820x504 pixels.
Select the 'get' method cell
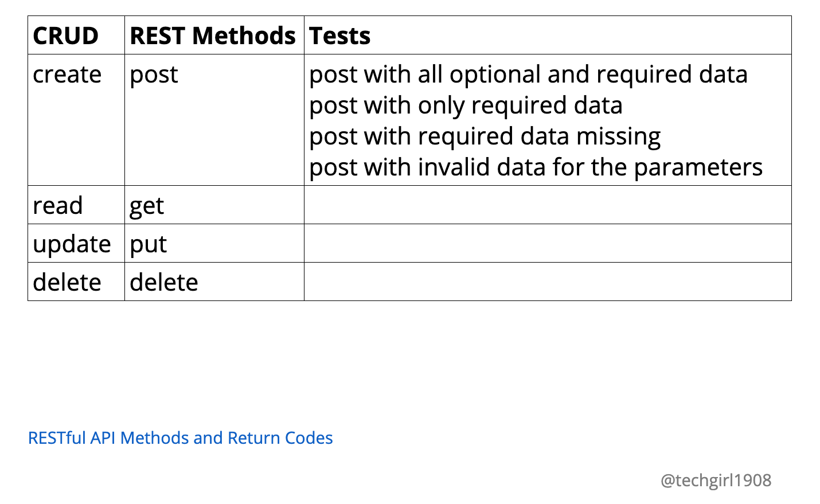point(147,205)
